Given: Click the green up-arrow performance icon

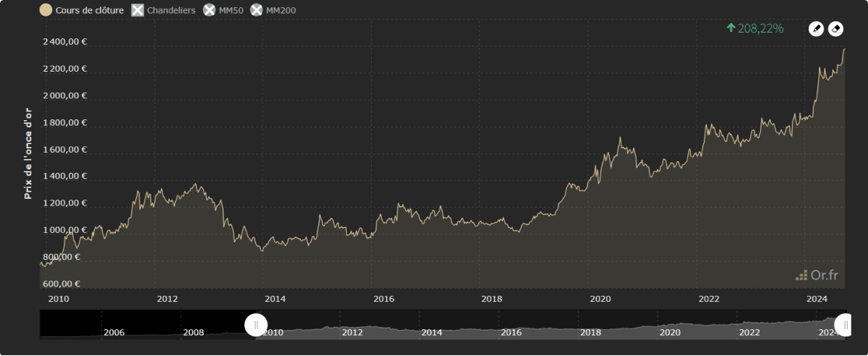Looking at the screenshot, I should pos(731,28).
